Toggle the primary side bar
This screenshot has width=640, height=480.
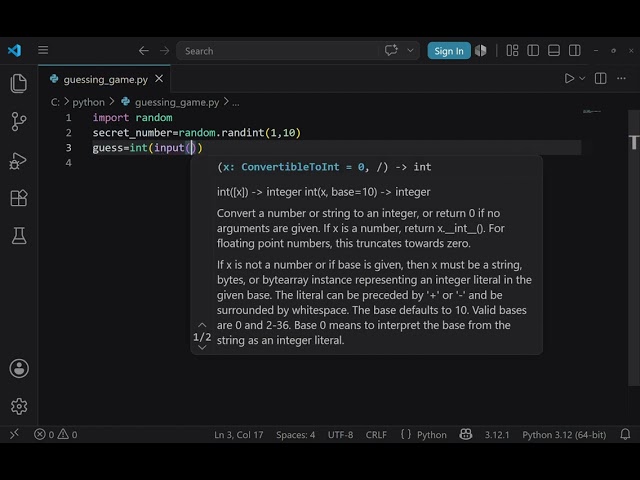click(x=533, y=51)
